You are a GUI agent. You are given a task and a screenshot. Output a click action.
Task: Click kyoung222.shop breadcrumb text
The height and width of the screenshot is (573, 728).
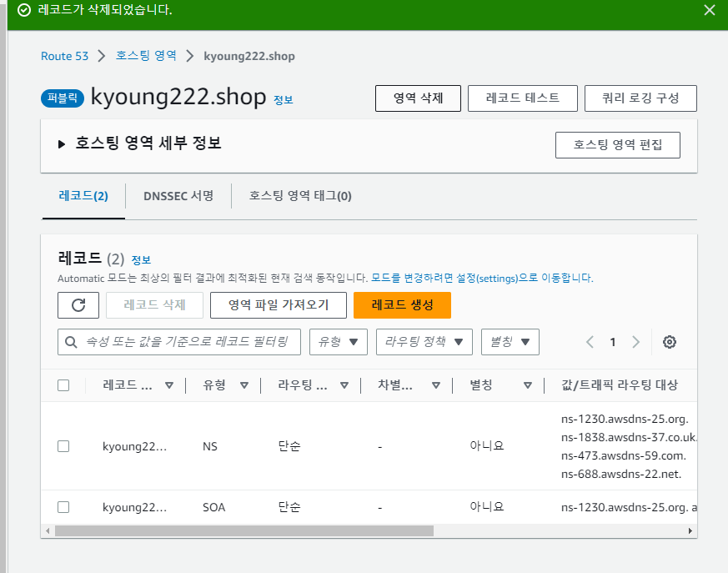pos(249,56)
